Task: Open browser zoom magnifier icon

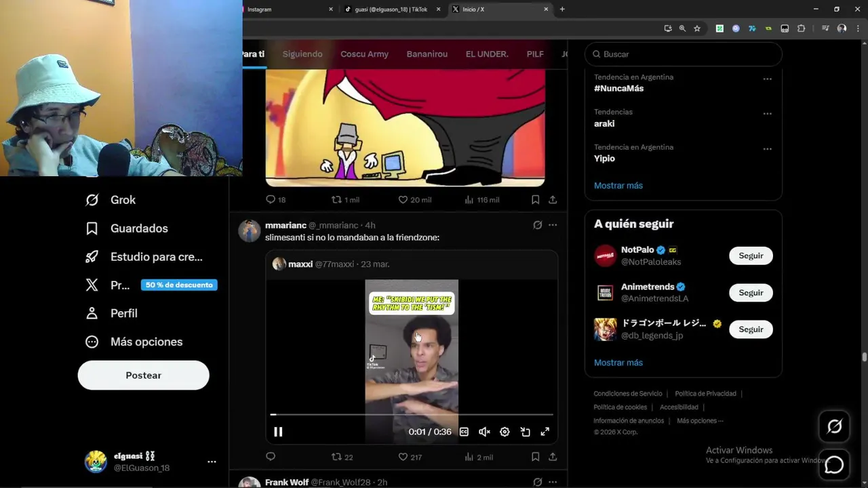Action: 682,28
